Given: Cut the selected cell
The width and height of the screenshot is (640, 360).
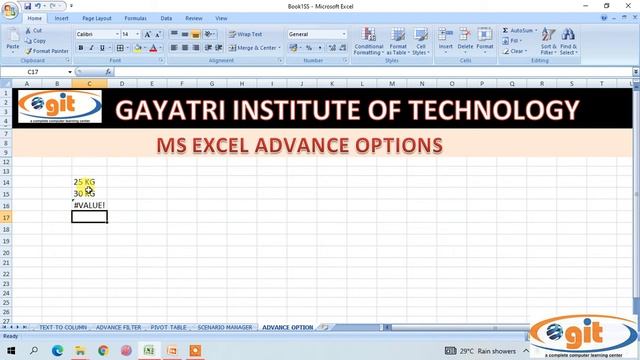Looking at the screenshot, I should (33, 31).
